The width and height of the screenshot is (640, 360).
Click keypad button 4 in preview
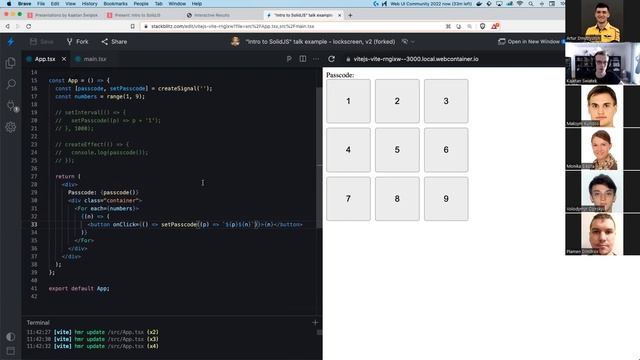click(x=348, y=150)
